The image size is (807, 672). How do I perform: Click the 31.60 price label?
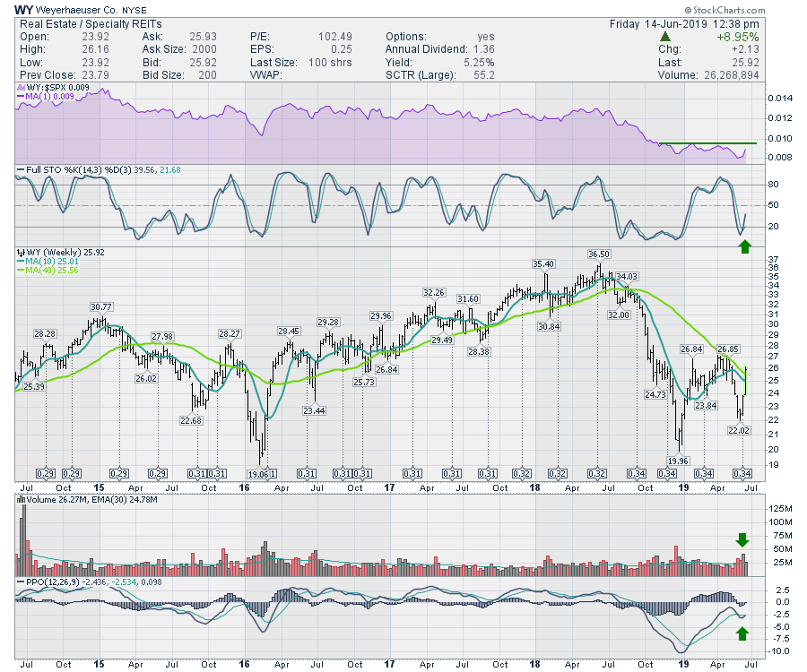(468, 298)
